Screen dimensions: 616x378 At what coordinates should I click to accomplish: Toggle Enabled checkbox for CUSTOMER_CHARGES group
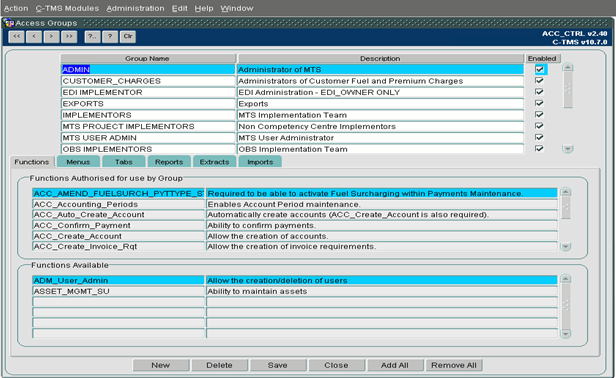(539, 81)
